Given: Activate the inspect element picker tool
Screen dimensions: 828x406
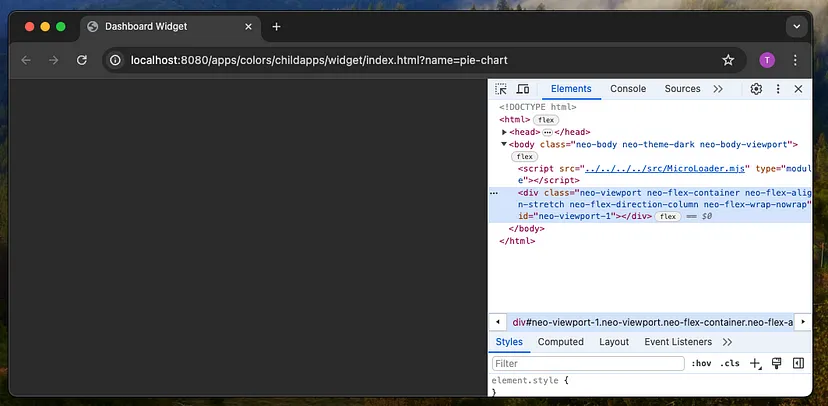Looking at the screenshot, I should (501, 89).
